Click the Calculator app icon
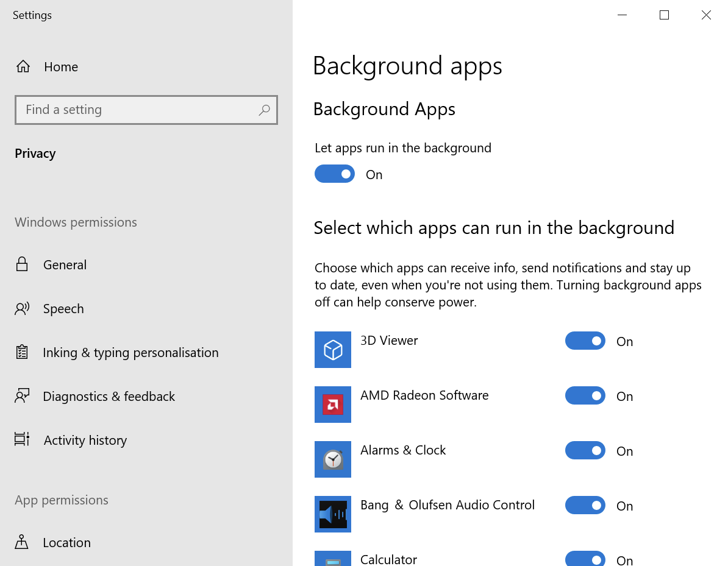 pos(333,558)
